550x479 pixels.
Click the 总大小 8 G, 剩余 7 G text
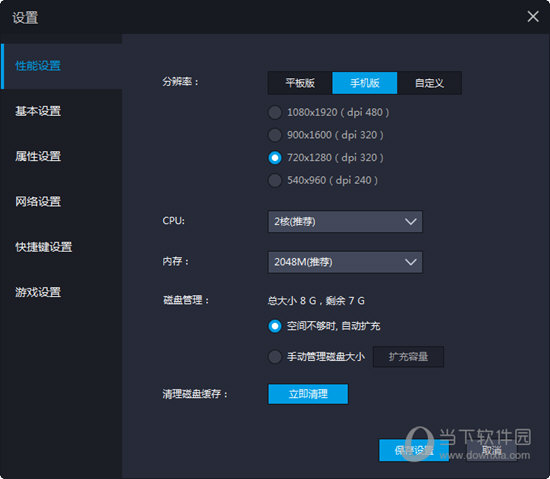(x=316, y=301)
